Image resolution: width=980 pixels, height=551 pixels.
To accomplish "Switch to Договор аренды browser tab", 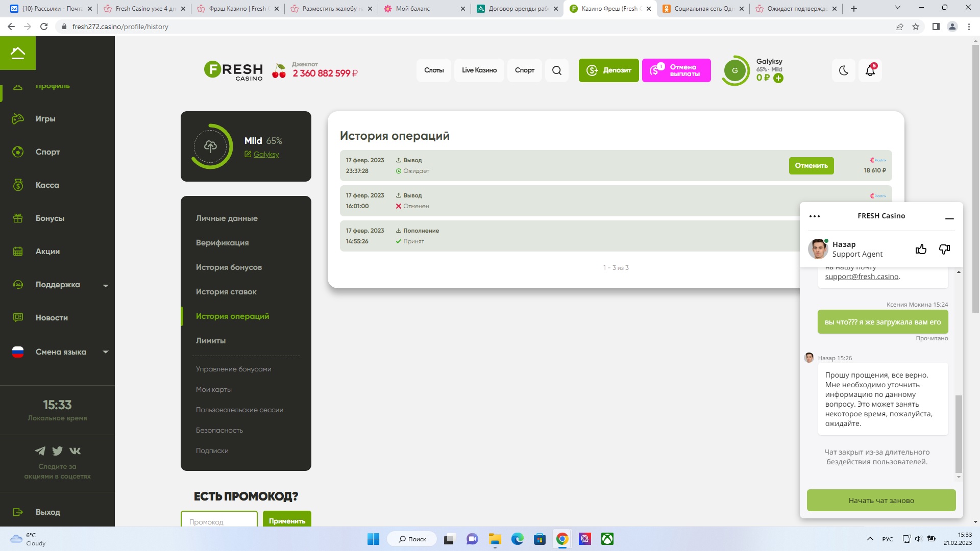I will click(x=518, y=9).
